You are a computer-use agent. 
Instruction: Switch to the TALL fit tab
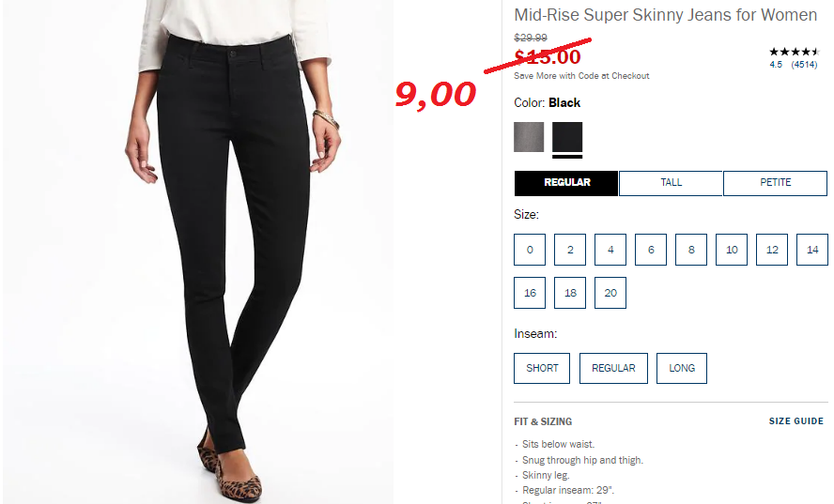(671, 183)
